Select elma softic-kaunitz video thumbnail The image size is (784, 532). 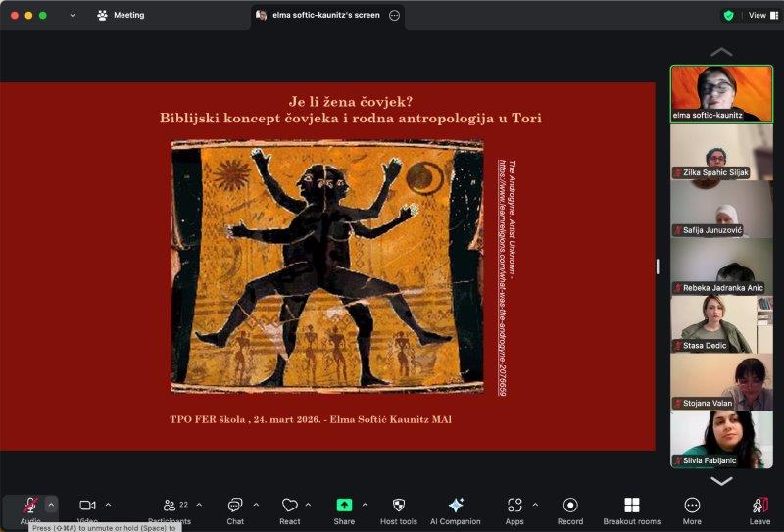(x=721, y=94)
